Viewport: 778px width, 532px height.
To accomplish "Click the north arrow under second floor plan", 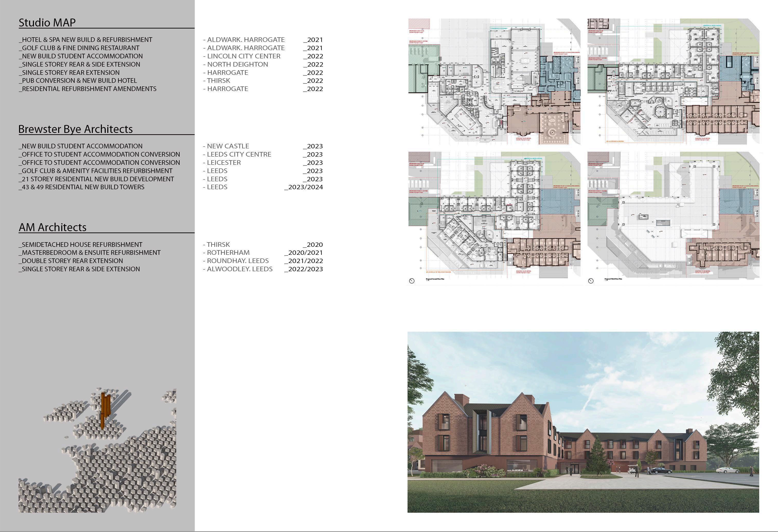I will click(412, 281).
